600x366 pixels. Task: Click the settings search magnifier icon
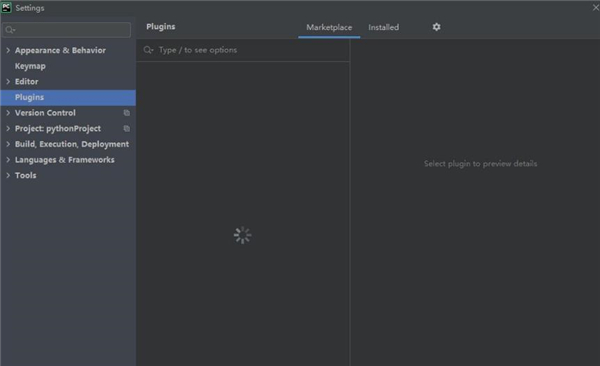10,30
